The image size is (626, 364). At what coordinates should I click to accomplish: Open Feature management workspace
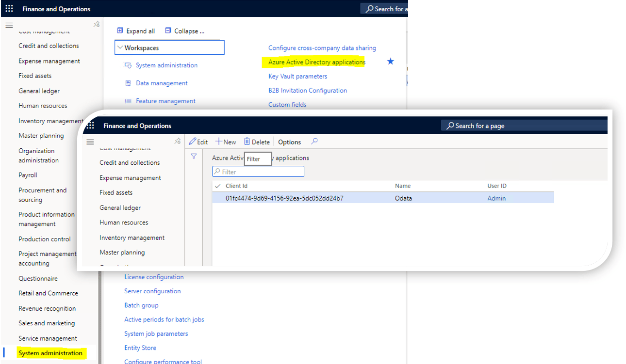click(165, 101)
